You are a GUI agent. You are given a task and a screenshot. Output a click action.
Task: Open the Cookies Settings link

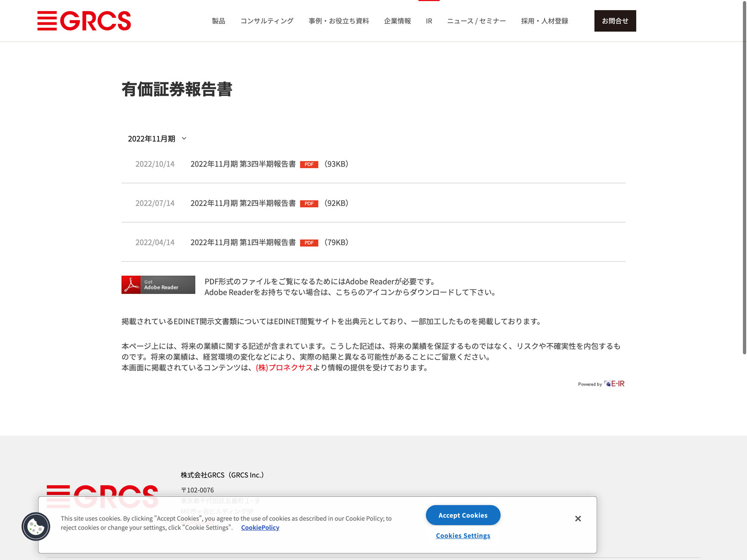click(x=463, y=536)
